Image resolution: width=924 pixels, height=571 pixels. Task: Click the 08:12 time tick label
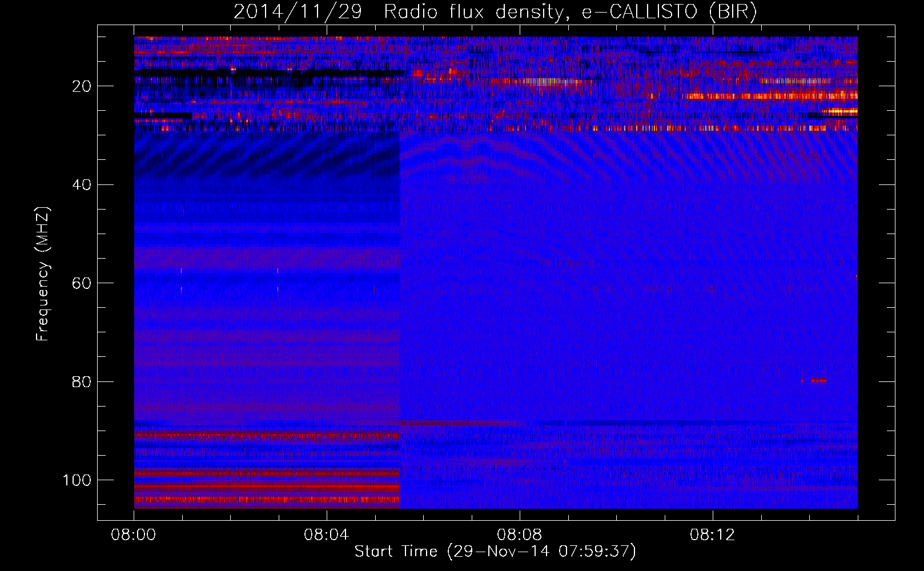[x=713, y=535]
